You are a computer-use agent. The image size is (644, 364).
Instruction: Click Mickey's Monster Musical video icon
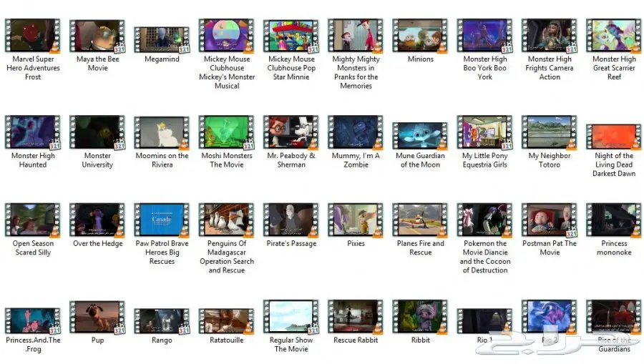click(x=226, y=36)
